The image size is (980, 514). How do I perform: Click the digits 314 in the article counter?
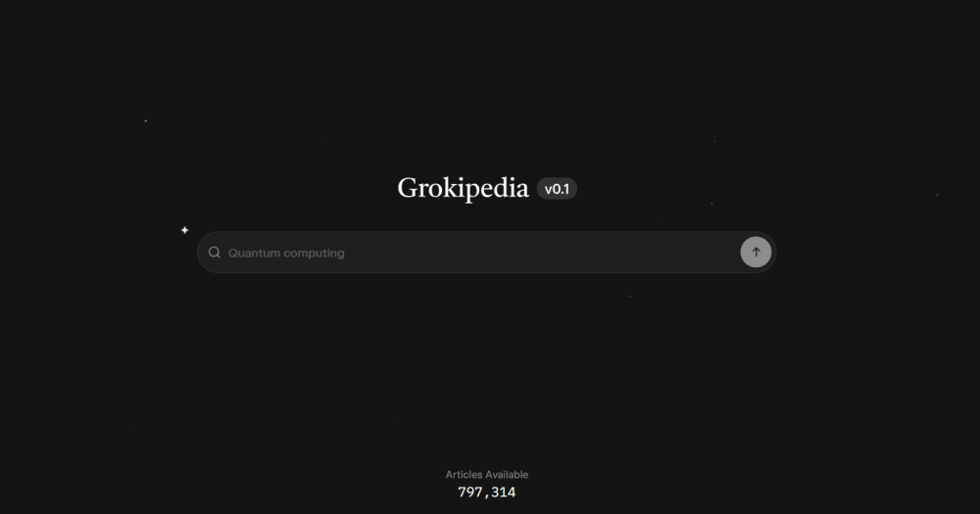coord(504,492)
